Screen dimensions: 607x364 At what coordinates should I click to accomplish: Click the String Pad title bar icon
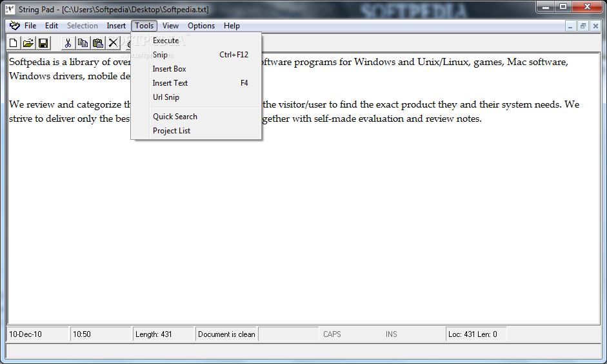pos(10,9)
